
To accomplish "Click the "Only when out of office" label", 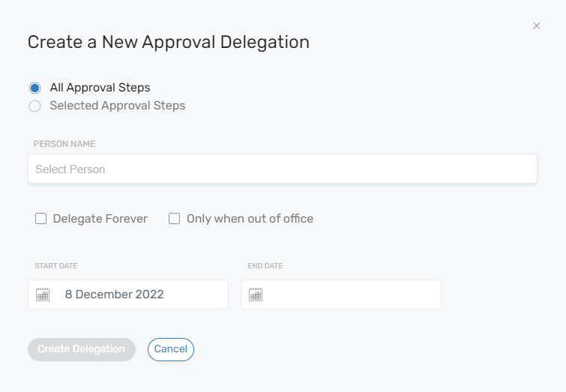I will 250,219.
